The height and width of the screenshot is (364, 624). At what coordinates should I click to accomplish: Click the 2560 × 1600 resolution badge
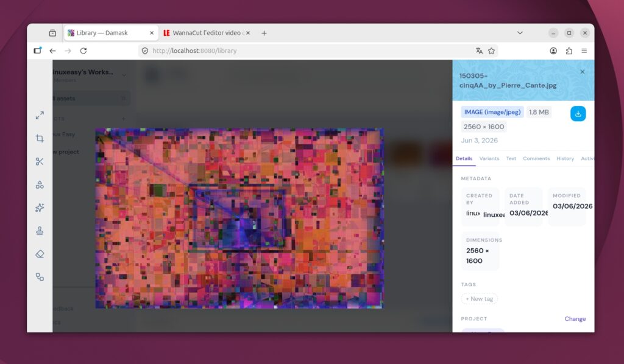click(483, 127)
